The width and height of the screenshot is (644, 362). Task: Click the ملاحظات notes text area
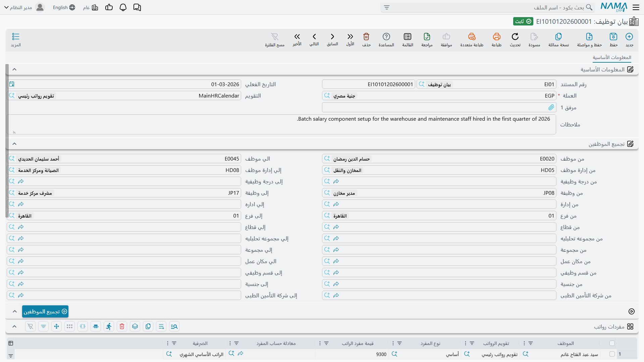tap(282, 124)
